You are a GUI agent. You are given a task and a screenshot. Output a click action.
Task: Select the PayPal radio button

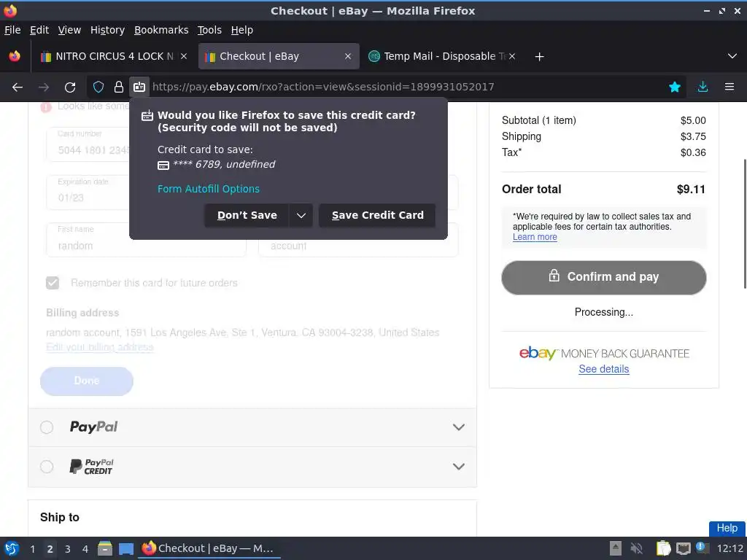click(47, 427)
